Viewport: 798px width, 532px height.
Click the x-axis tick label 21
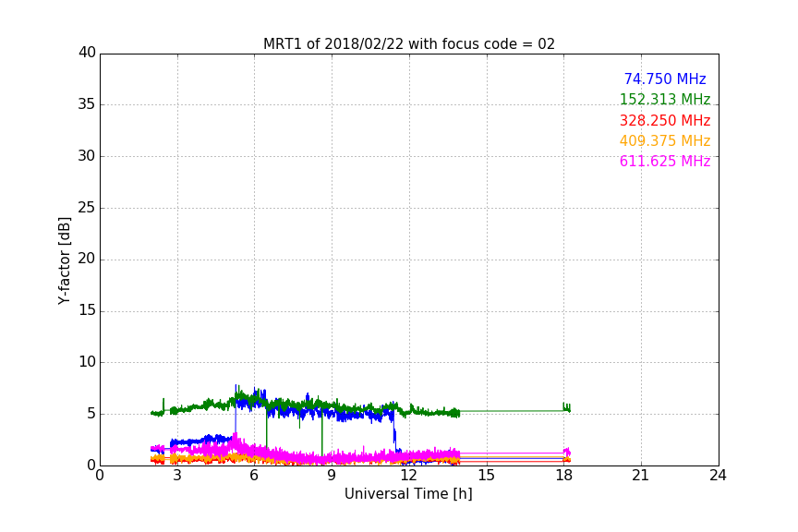[x=641, y=476]
